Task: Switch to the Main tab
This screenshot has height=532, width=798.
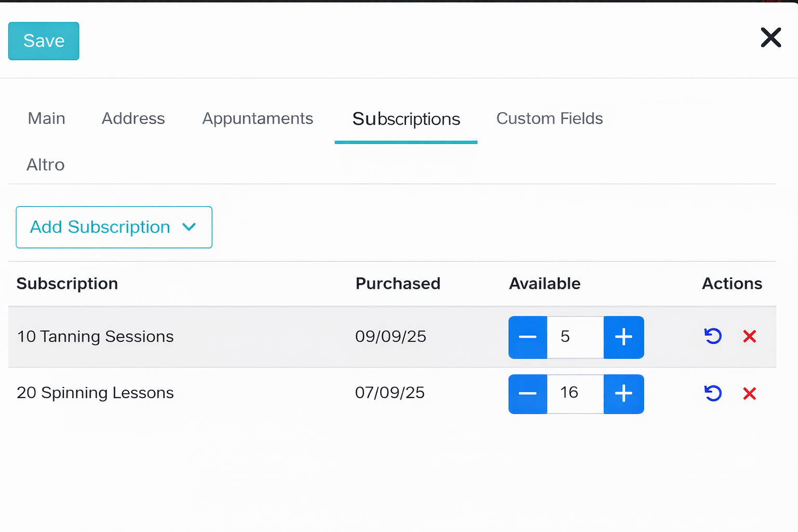Action: (46, 118)
